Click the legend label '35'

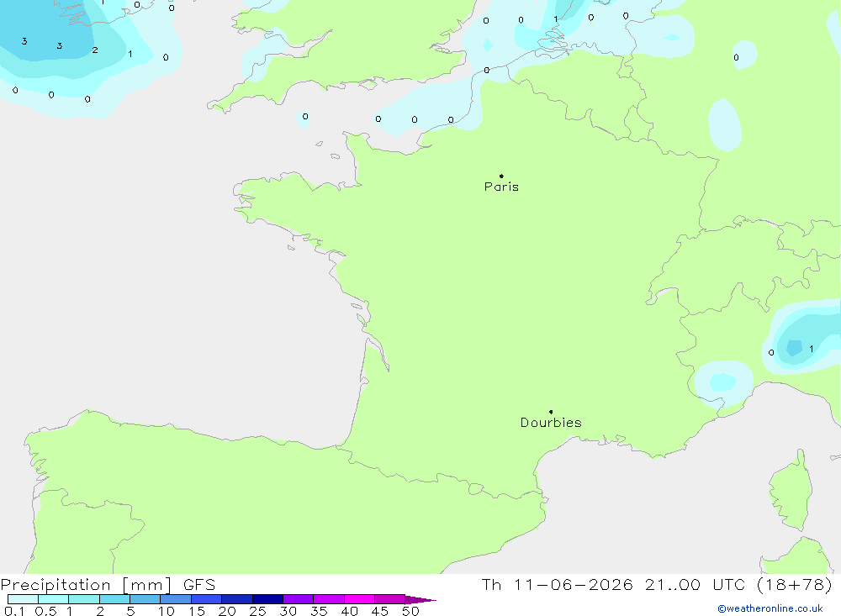click(x=319, y=611)
